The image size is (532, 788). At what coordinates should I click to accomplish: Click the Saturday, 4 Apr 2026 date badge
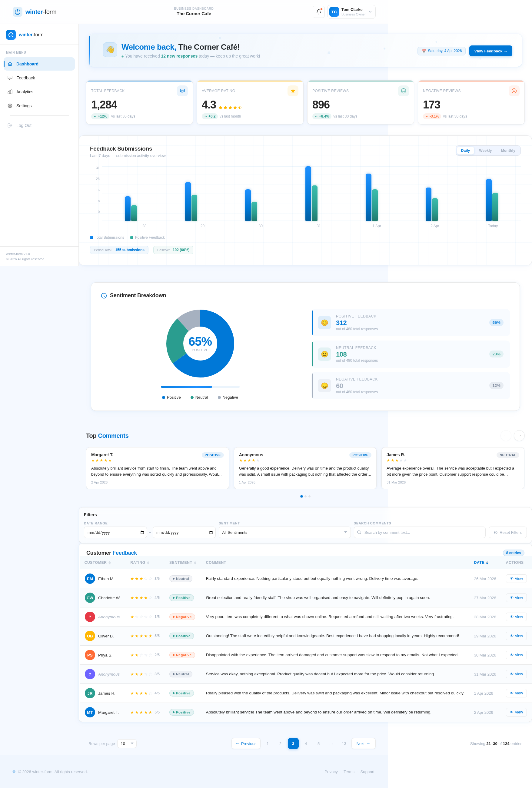point(441,51)
